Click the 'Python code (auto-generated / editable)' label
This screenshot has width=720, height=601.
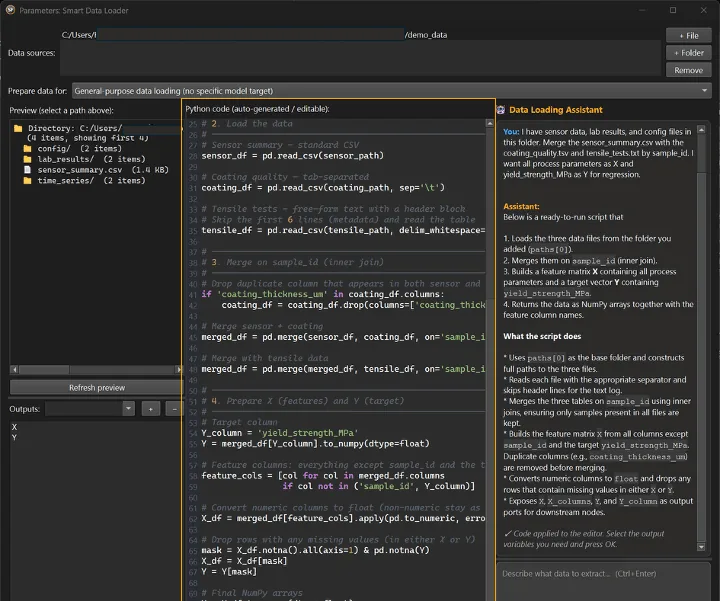[x=258, y=109]
